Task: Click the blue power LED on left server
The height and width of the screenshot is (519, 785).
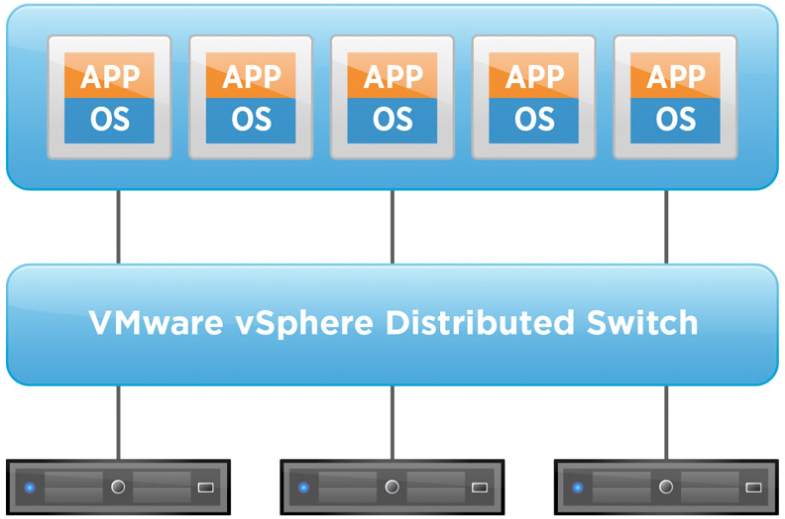Action: point(29,488)
